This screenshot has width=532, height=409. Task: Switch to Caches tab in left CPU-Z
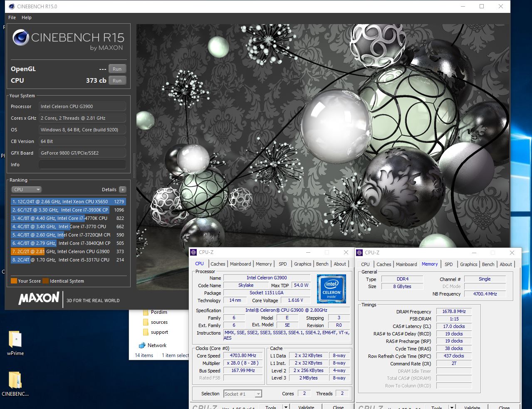(218, 264)
